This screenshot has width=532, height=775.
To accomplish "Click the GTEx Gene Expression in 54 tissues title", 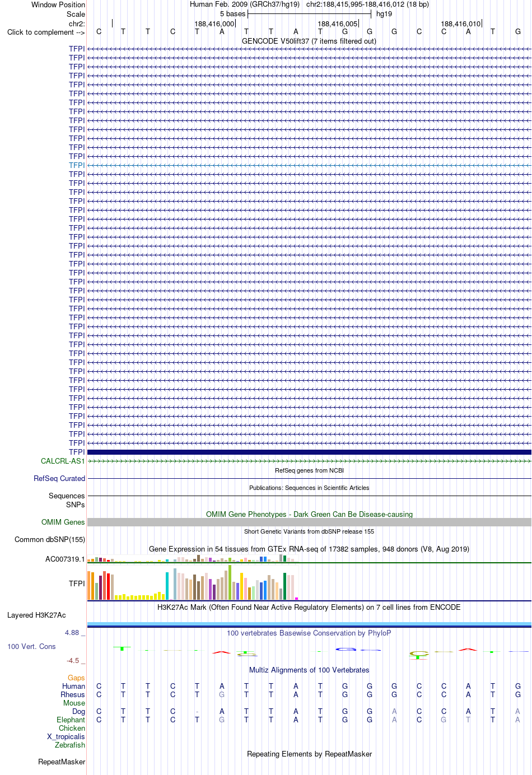I will pos(309,549).
